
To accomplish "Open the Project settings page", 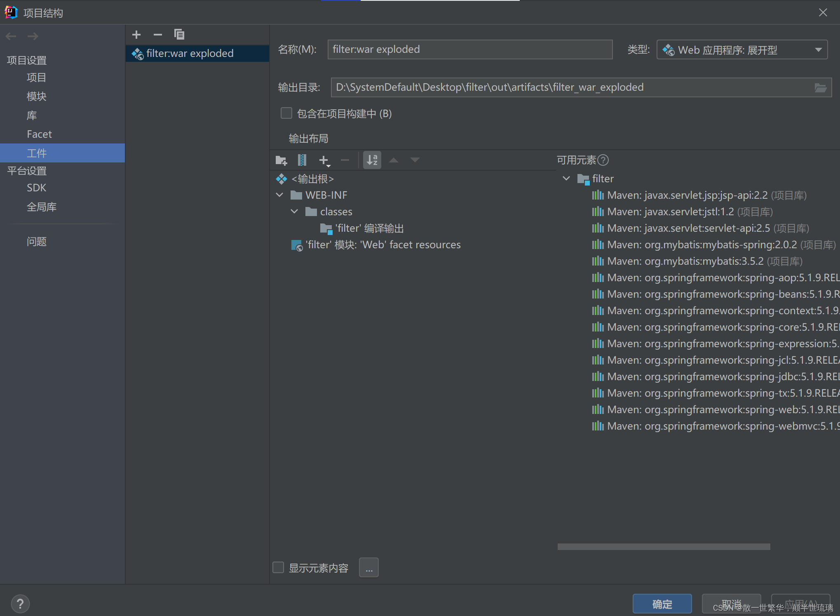I will point(36,78).
